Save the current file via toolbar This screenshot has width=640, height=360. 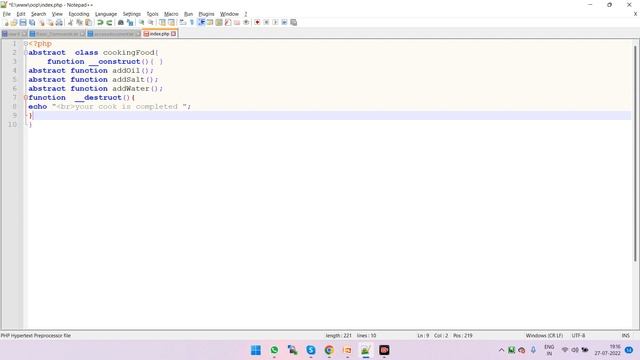[23, 22]
